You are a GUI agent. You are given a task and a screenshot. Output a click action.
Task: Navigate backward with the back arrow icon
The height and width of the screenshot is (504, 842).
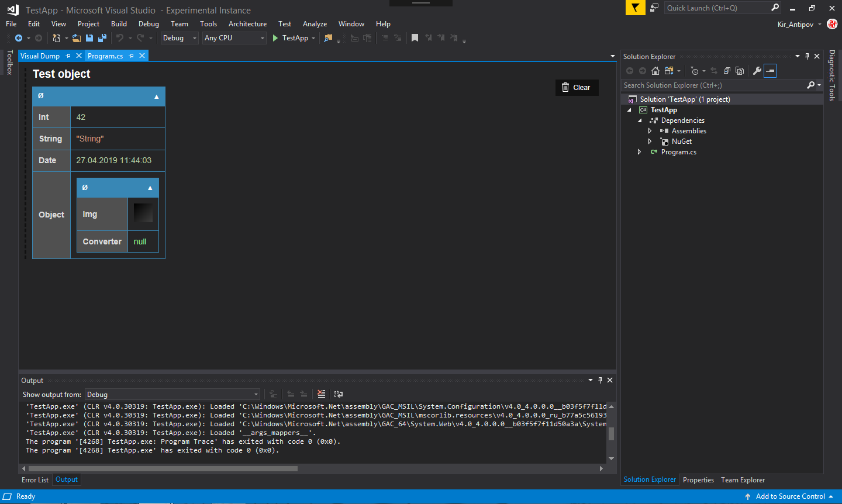pos(19,38)
